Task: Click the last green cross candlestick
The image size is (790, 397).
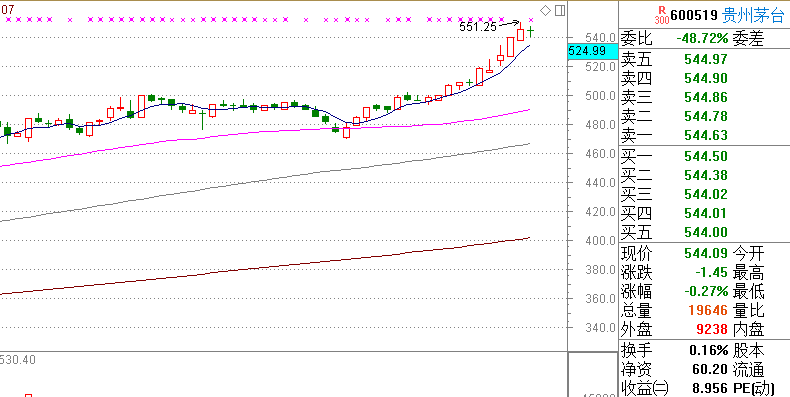Action: (531, 31)
